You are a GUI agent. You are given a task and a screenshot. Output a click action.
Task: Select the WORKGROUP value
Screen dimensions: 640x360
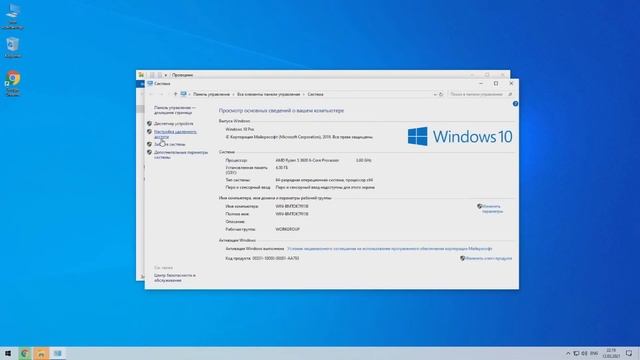tap(287, 229)
